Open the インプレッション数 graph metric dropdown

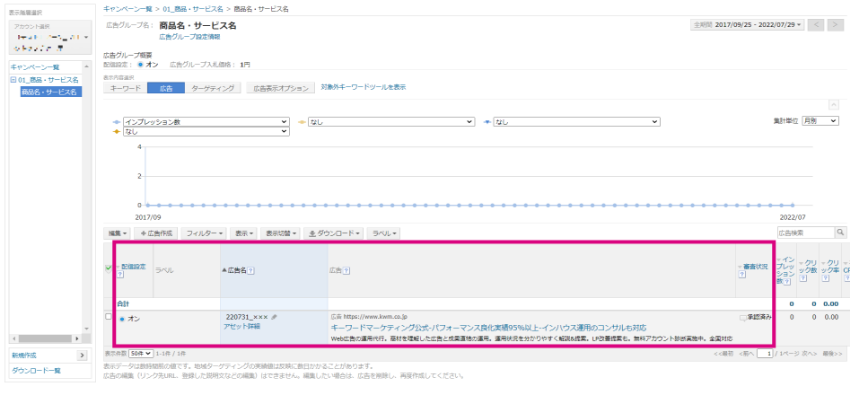[x=206, y=122]
